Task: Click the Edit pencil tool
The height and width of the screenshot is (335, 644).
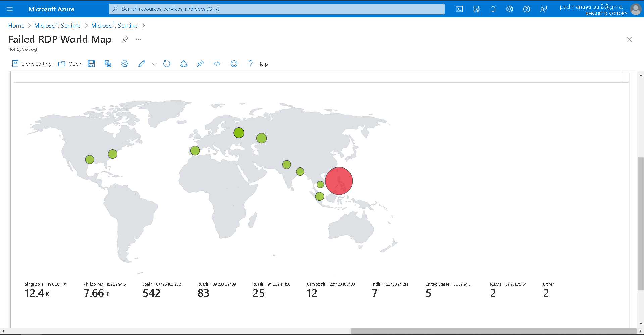Action: [141, 64]
